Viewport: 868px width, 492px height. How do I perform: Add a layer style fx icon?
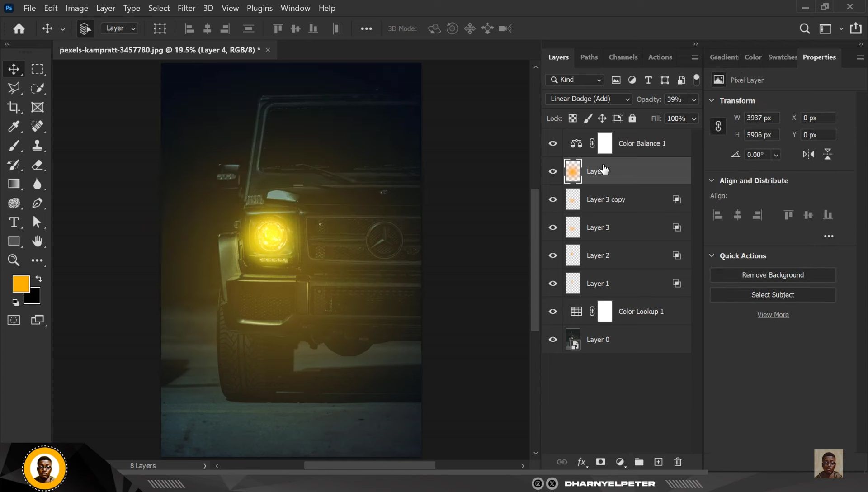point(582,462)
